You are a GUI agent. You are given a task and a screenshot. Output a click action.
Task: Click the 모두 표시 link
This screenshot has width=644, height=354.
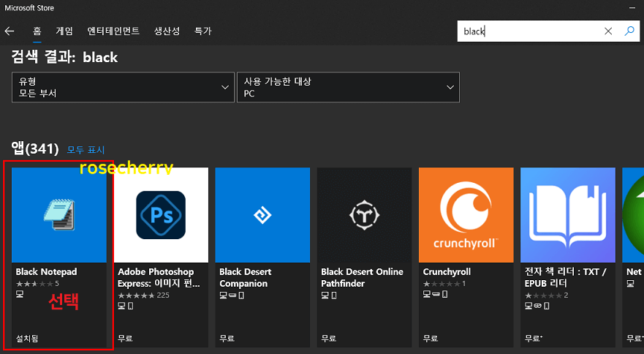coord(86,150)
